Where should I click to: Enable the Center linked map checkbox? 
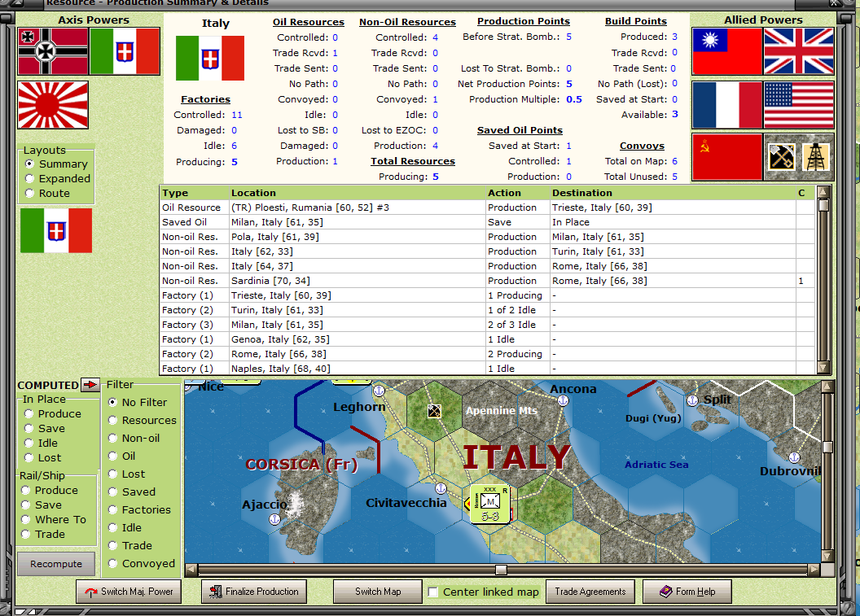pos(432,592)
